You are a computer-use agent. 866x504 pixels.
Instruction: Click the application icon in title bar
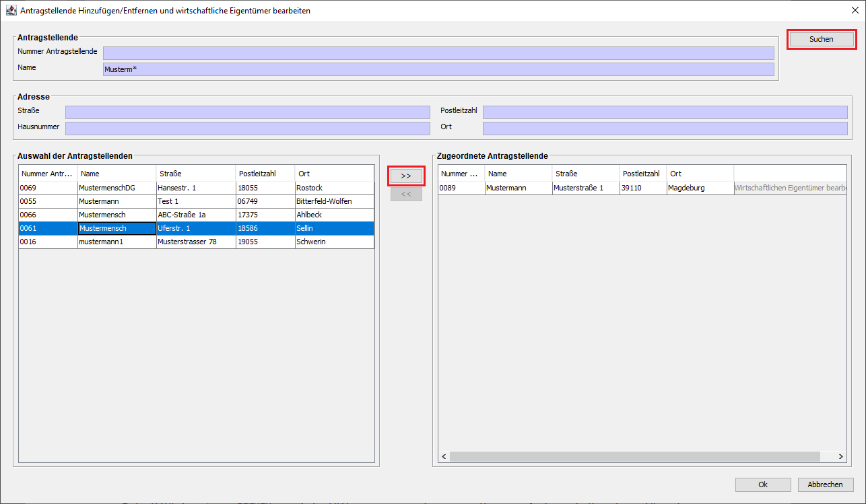(11, 10)
